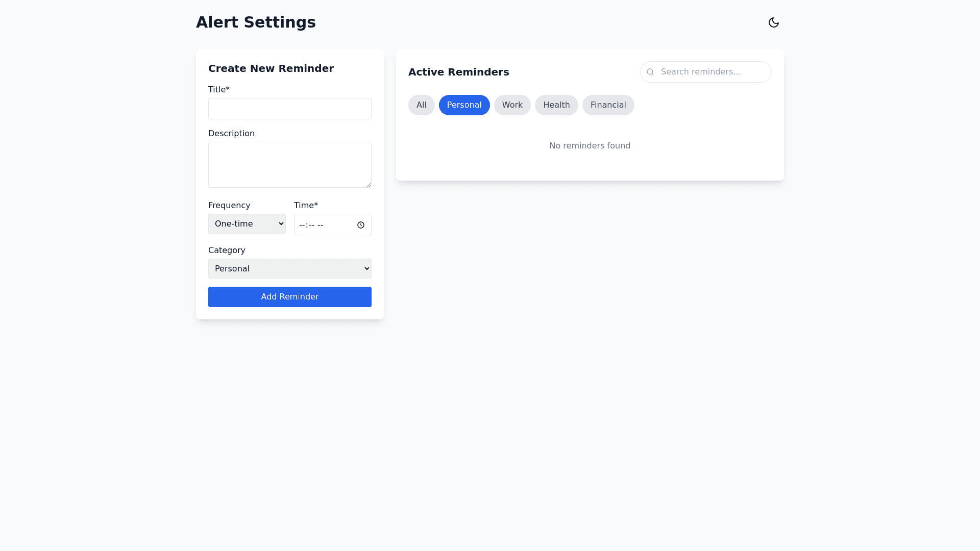Select the Personal filter chip
The image size is (980, 551).
(464, 105)
